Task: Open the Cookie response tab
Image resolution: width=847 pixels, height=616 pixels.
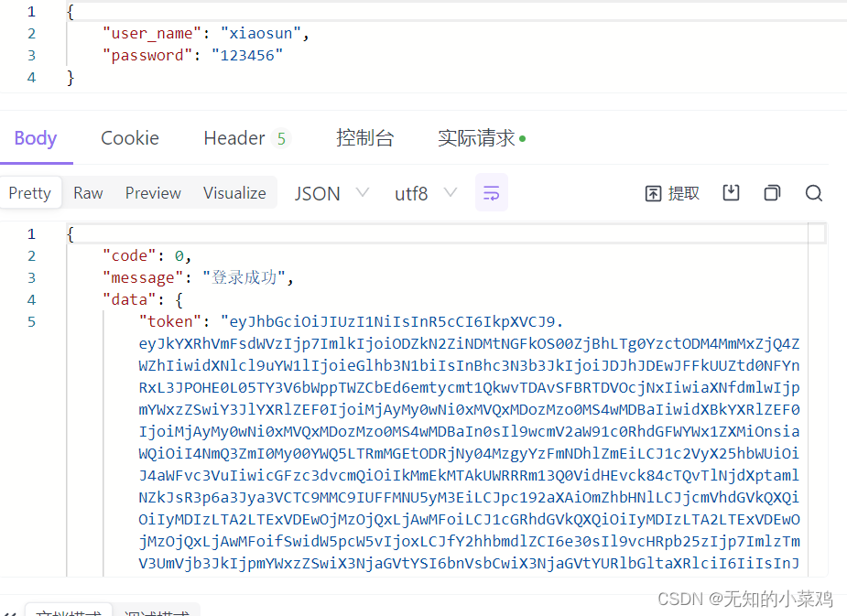Action: tap(130, 139)
